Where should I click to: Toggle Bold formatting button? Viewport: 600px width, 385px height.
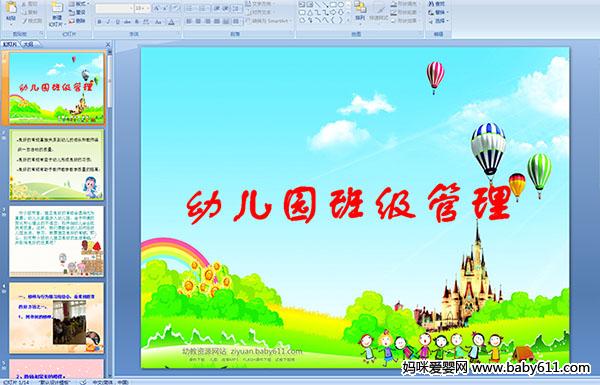click(99, 22)
